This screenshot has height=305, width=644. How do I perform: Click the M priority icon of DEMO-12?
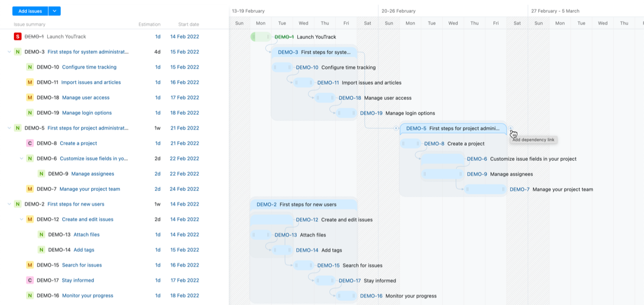pos(30,219)
